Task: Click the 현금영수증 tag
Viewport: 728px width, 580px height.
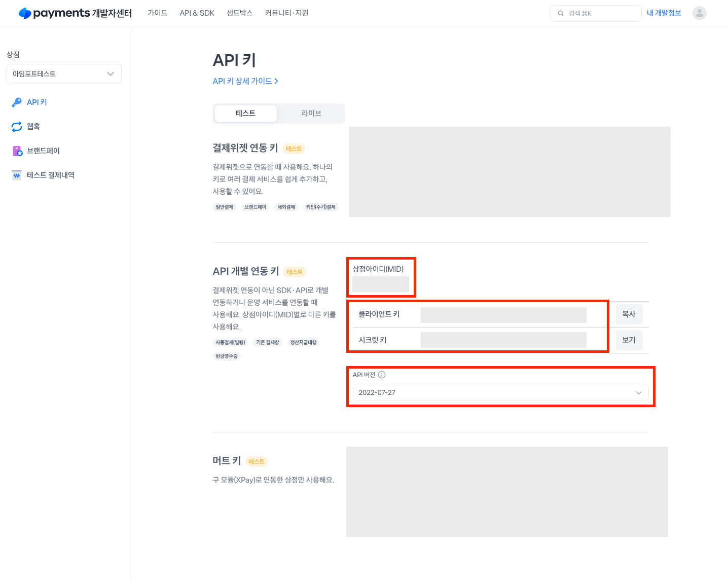Action: [227, 356]
